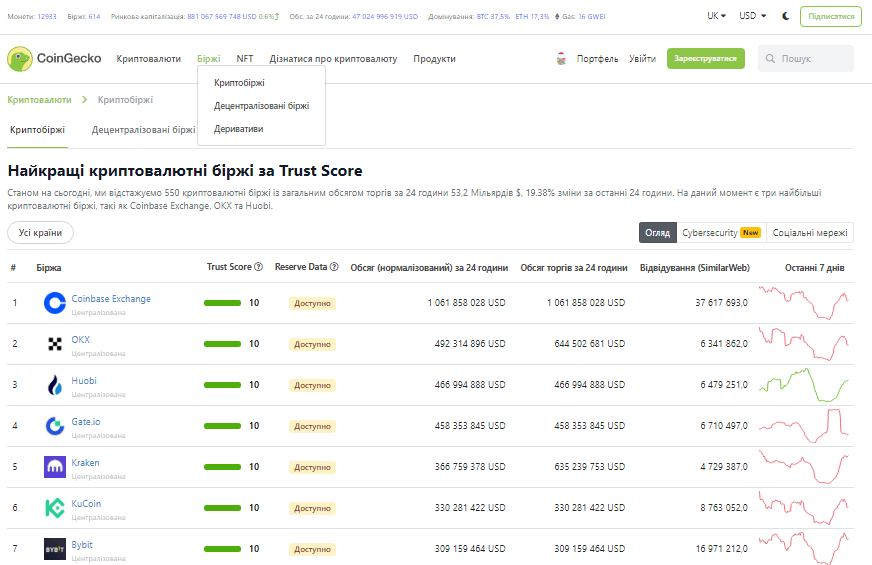Open the Портфель link
This screenshot has height=565, width=872.
(597, 58)
